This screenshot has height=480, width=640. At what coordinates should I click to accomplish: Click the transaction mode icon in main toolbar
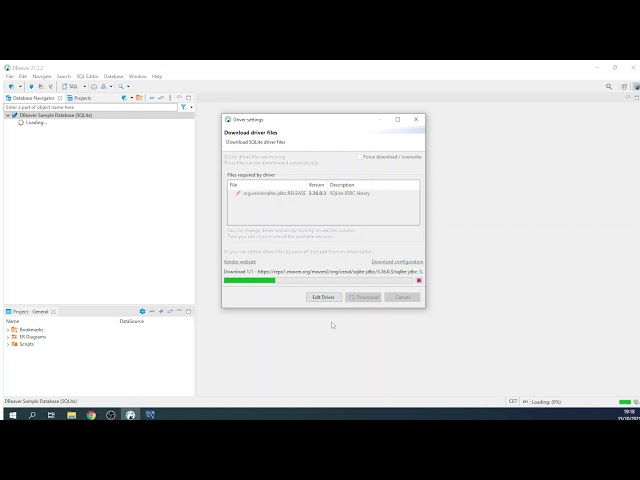tap(104, 87)
